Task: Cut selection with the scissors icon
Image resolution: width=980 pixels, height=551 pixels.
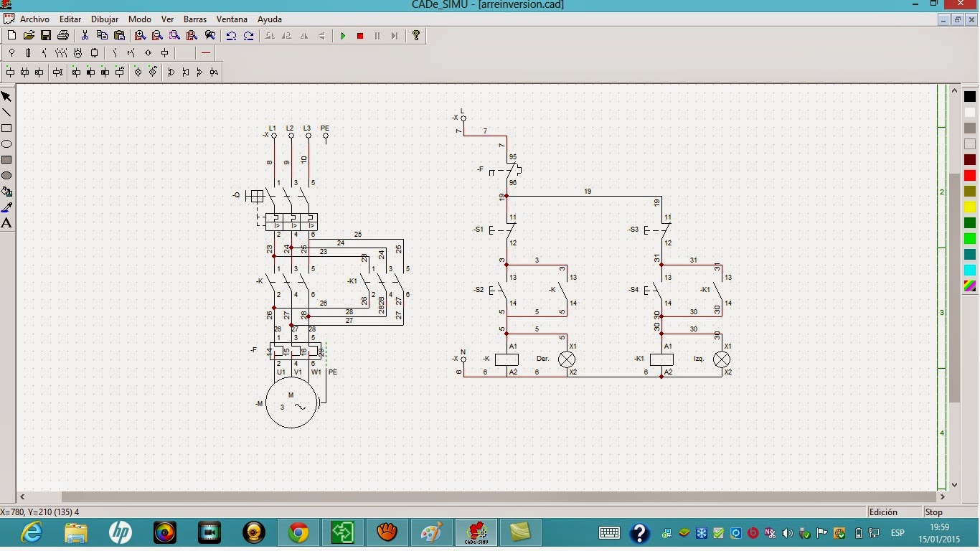Action: (85, 35)
